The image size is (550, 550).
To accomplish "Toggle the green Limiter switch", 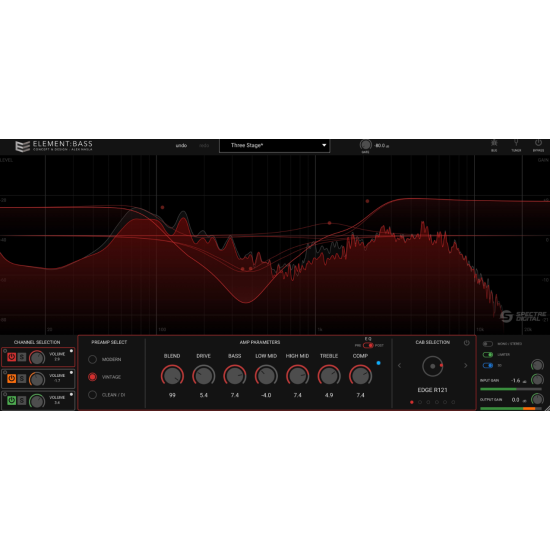I will [x=488, y=355].
